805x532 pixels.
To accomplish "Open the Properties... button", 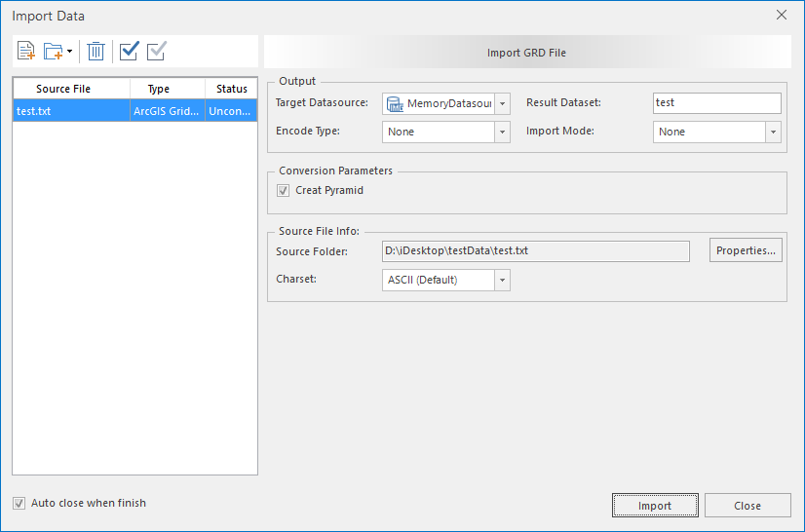I will click(x=746, y=251).
